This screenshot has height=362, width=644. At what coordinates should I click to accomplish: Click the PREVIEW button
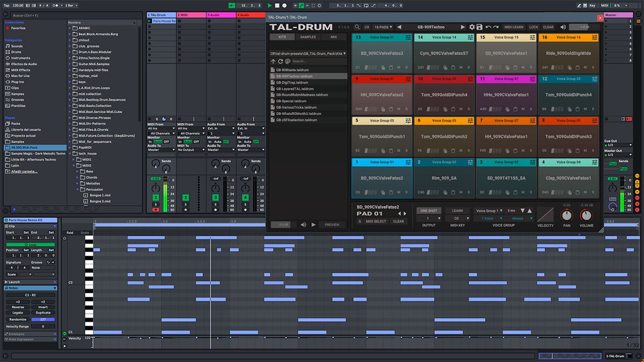[x=332, y=225]
